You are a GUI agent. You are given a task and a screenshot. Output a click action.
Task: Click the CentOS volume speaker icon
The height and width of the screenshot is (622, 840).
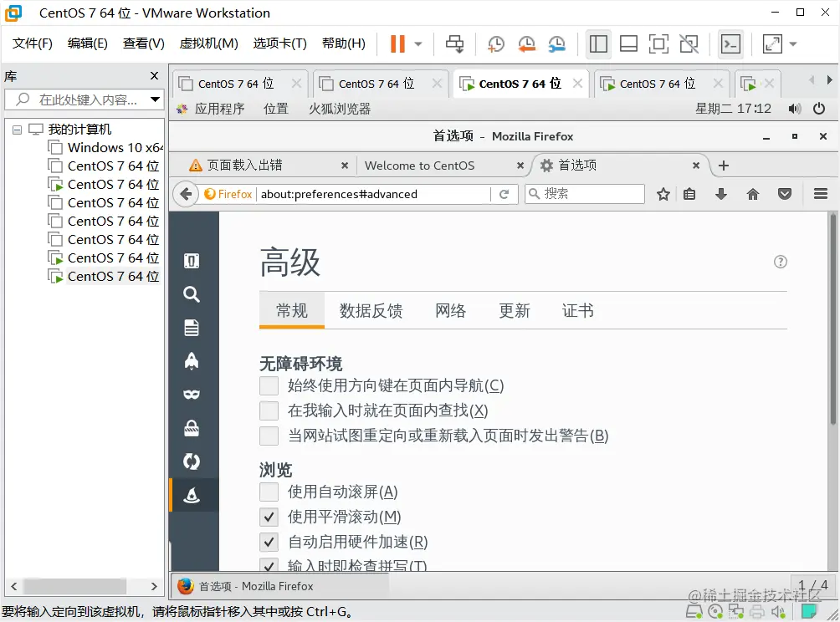795,110
